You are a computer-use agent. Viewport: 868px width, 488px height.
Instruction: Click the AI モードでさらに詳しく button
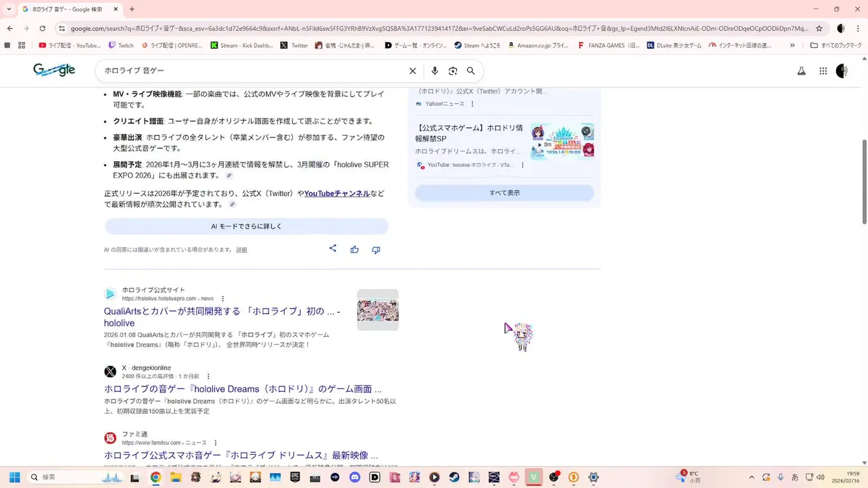pos(246,226)
